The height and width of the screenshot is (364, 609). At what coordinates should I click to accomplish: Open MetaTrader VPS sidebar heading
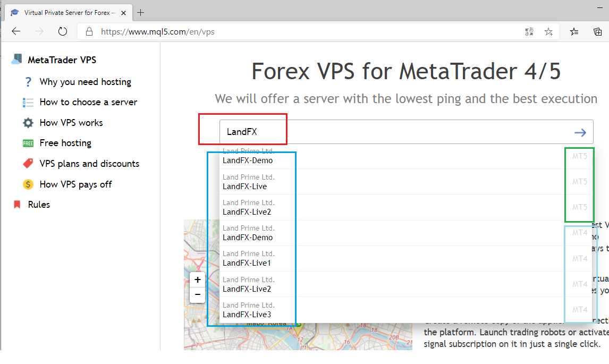62,60
